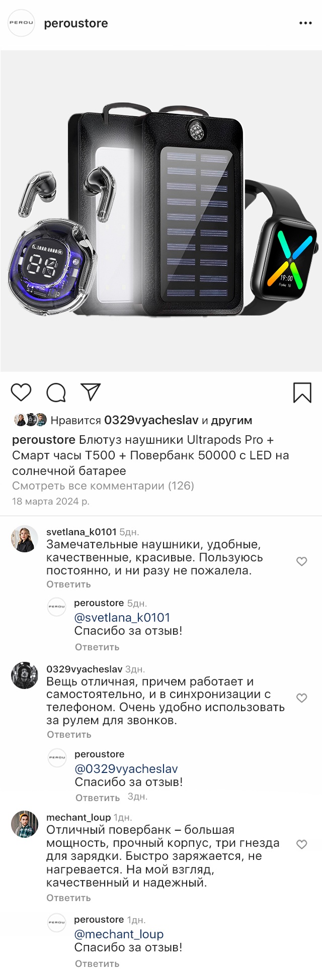322x980 pixels.
Task: Open peroustore username in header
Action: click(76, 23)
